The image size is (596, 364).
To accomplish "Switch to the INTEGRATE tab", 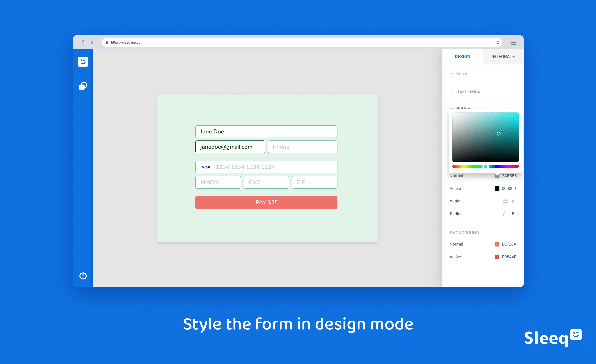I will click(503, 56).
